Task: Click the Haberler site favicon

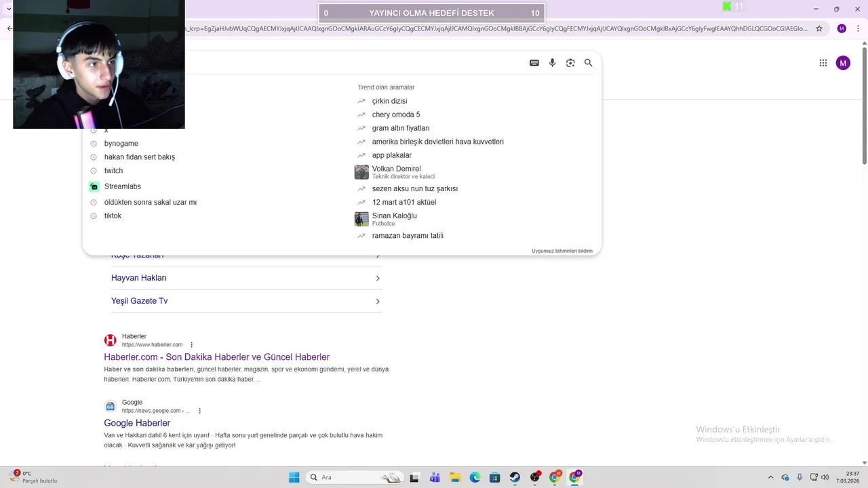Action: [110, 340]
